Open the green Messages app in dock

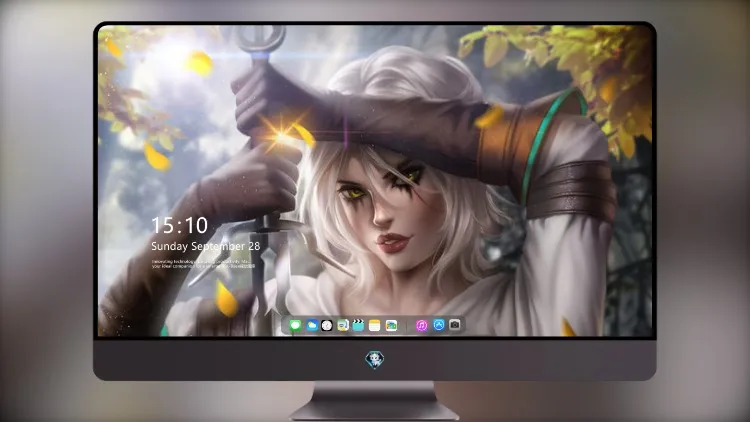(x=295, y=326)
